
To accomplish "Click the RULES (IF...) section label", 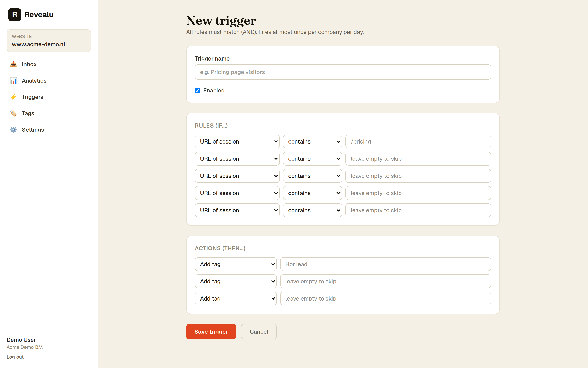I will click(211, 126).
